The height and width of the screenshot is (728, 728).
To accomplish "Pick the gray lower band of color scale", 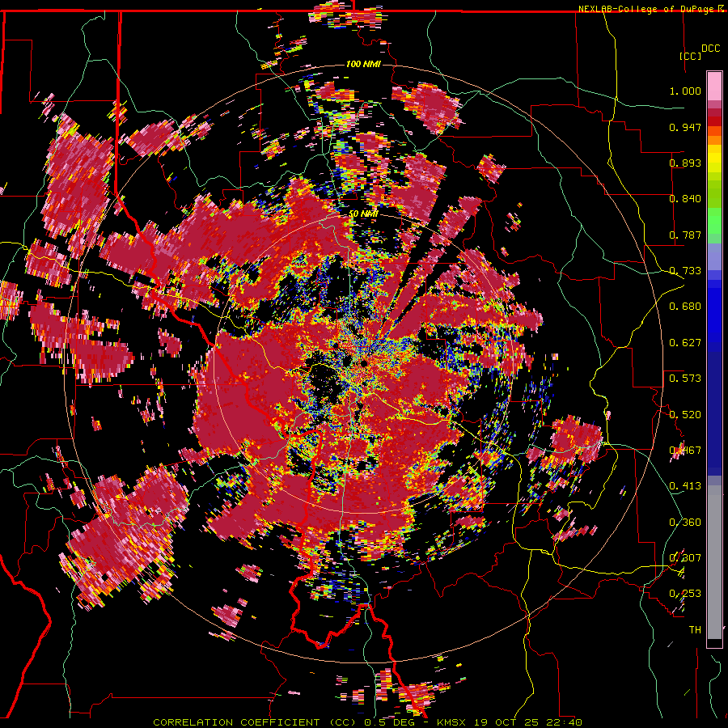I will (714, 562).
